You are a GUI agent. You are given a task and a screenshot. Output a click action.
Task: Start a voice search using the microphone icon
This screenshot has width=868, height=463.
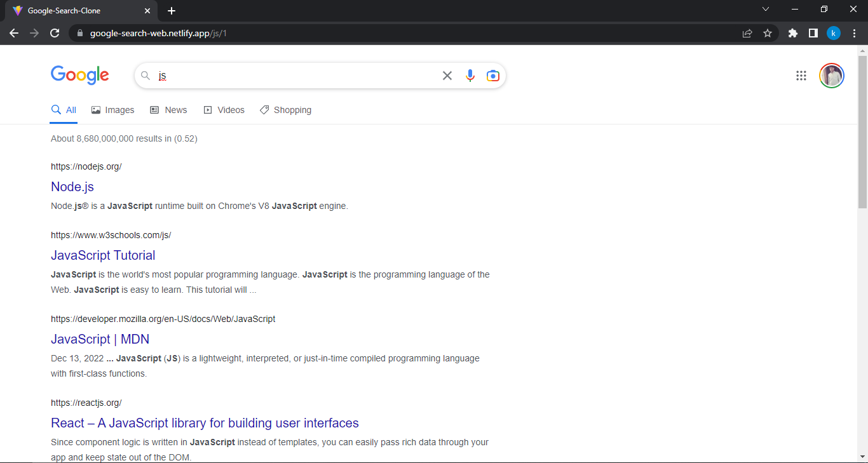click(470, 75)
